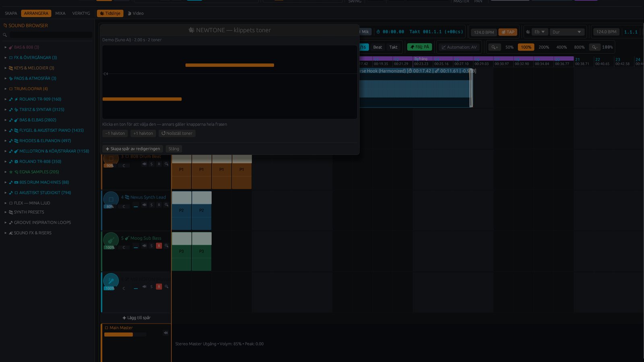
Task: Toggle Följ: PÅ follow mode
Action: (x=419, y=47)
